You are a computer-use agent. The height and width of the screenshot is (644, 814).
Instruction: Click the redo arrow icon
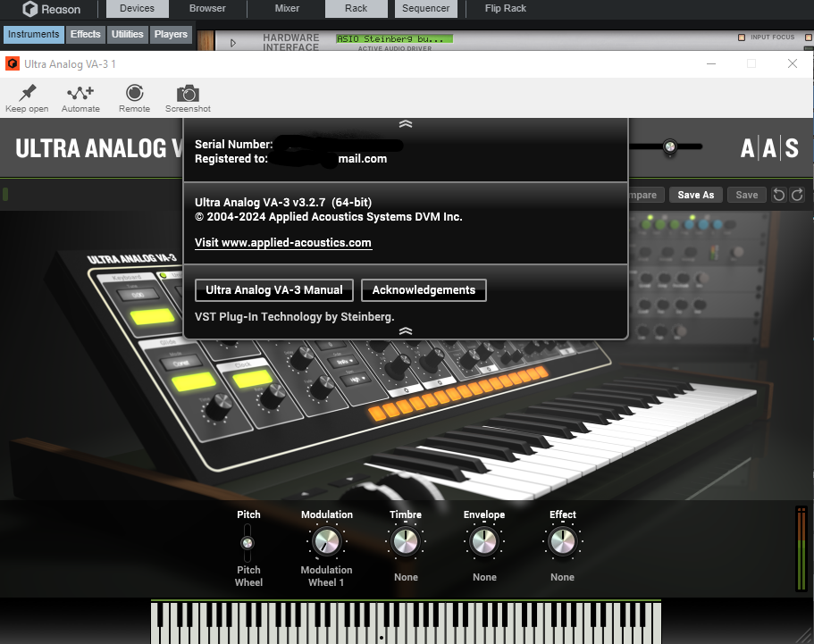[797, 195]
